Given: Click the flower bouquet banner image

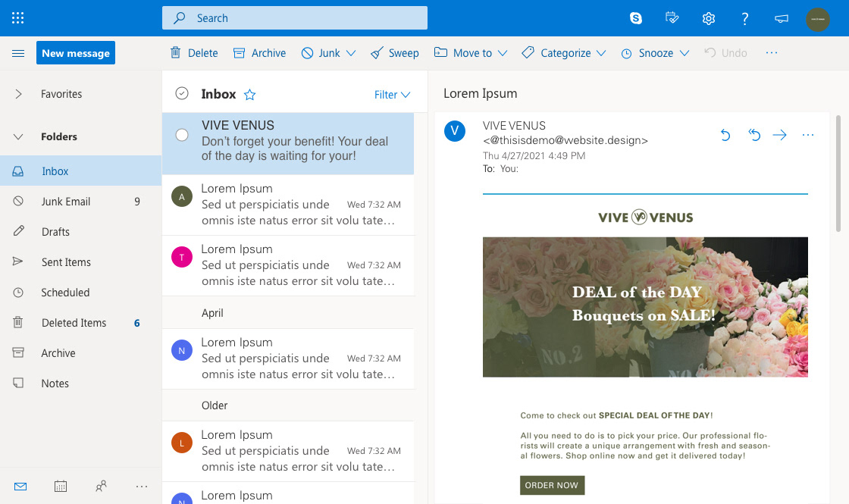Looking at the screenshot, I should pos(645,307).
